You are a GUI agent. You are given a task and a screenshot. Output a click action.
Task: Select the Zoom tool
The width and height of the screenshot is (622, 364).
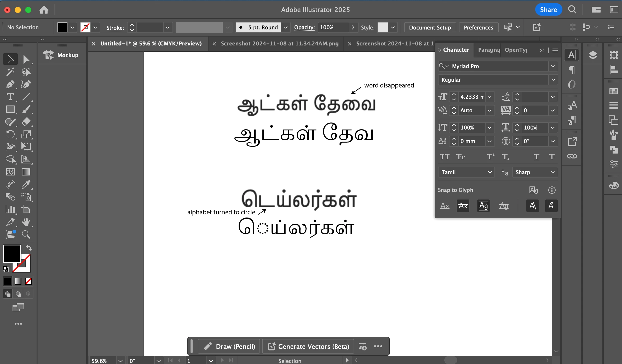pyautogui.click(x=26, y=234)
